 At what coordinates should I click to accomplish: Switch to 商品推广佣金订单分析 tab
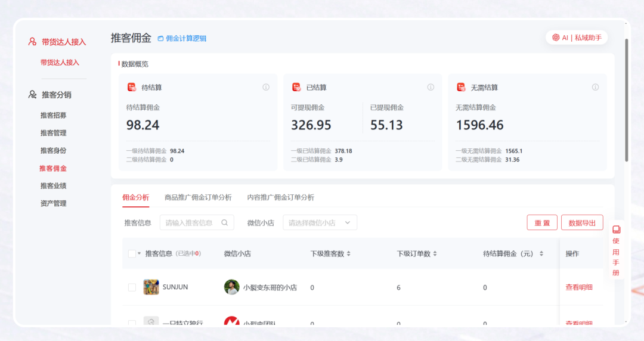tap(198, 197)
